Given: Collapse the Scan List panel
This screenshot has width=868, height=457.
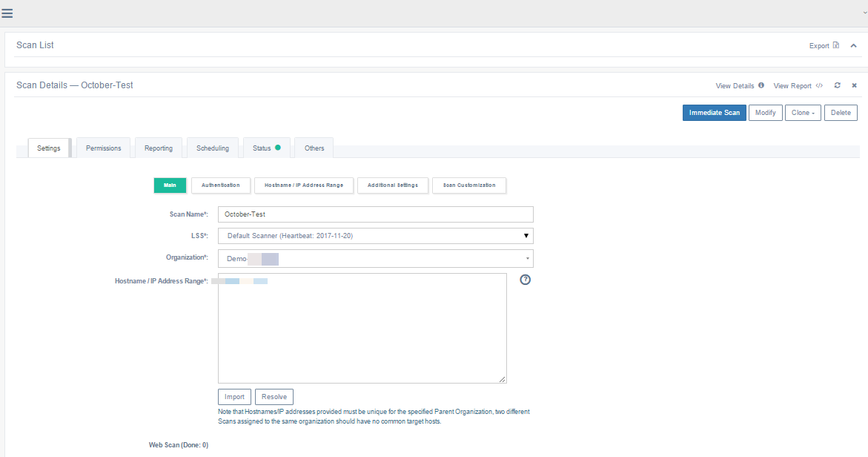Looking at the screenshot, I should coord(853,45).
